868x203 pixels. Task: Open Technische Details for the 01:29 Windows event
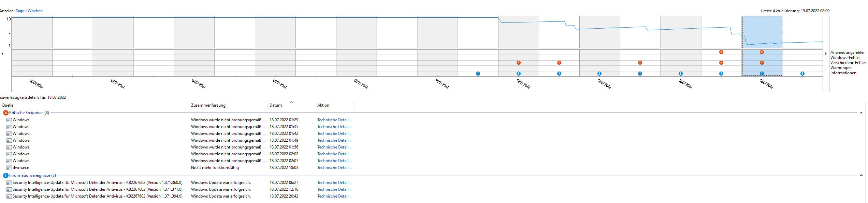pos(334,120)
